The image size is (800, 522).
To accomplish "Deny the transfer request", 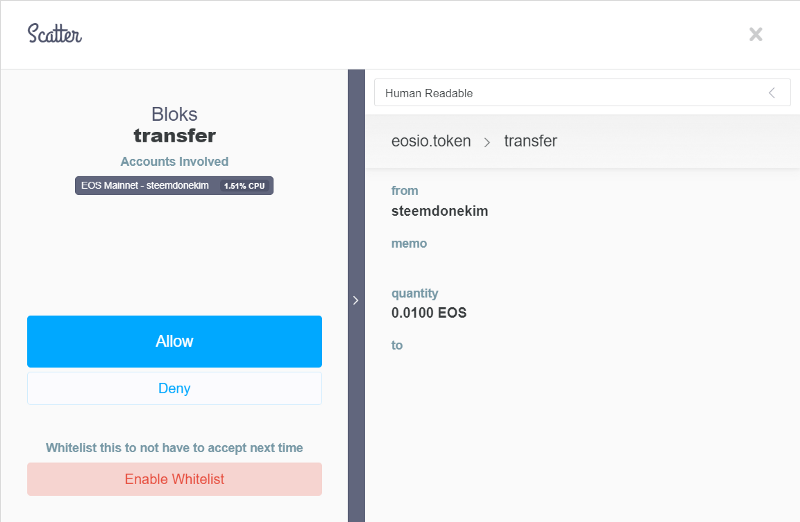I will coord(174,388).
